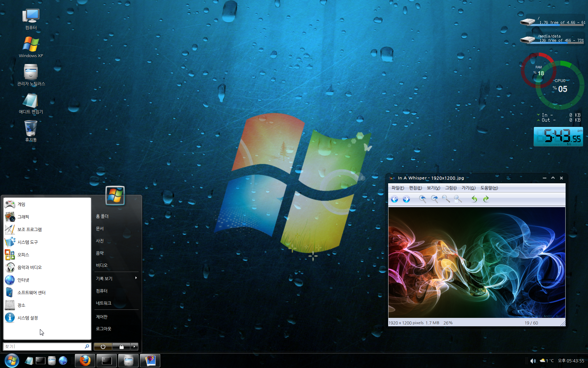The width and height of the screenshot is (588, 368).
Task: Open the 그래픽 category
Action: point(47,217)
